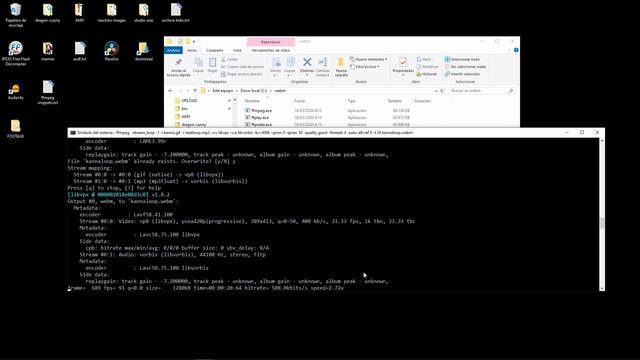Open the Herramientas de vídeo tab
This screenshot has width=640, height=360.
tap(271, 50)
